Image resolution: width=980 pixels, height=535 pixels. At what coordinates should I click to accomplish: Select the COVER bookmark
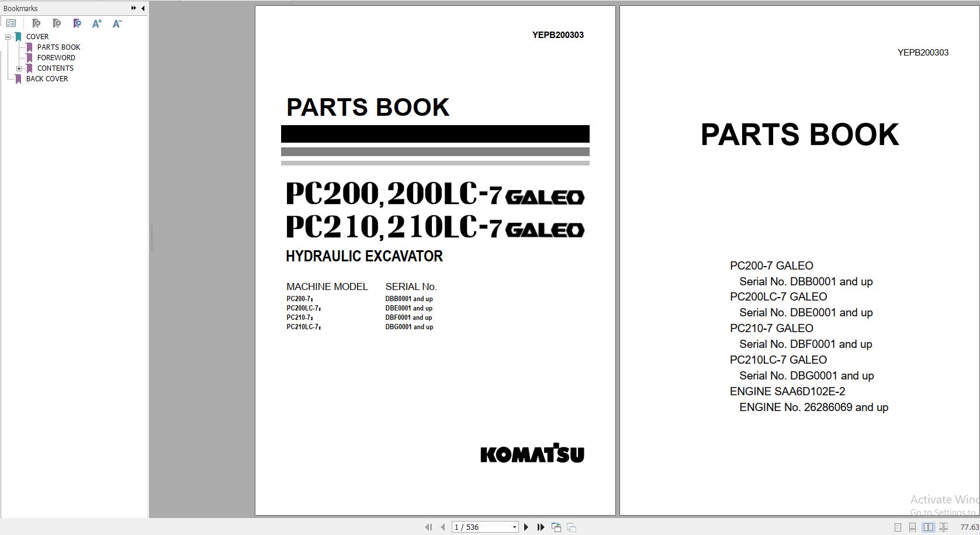[x=37, y=37]
